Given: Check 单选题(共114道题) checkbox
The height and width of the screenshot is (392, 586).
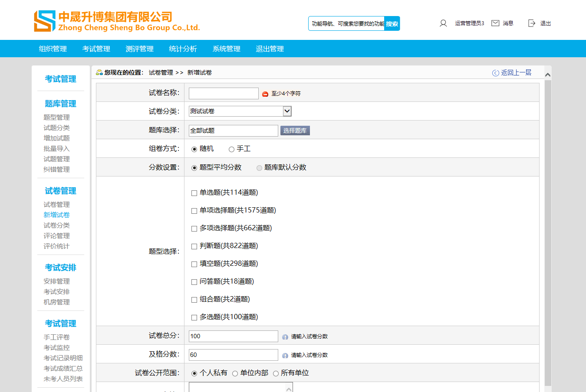Looking at the screenshot, I should [x=194, y=193].
